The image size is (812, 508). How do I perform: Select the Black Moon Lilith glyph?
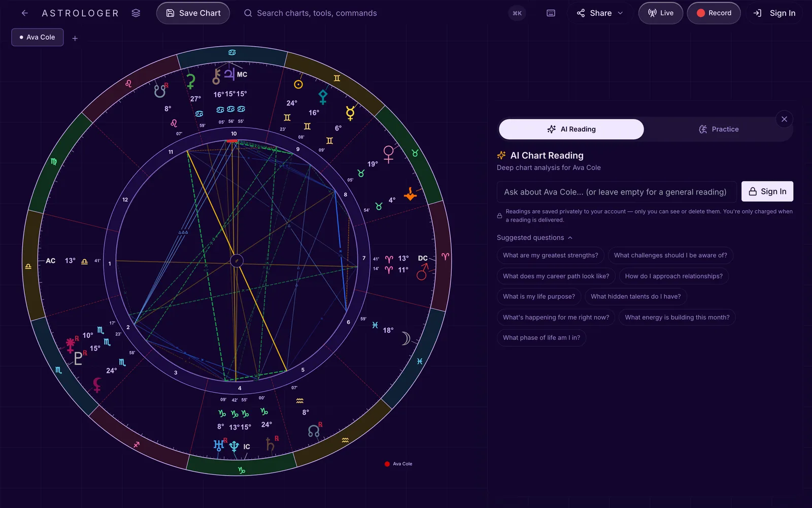(97, 385)
